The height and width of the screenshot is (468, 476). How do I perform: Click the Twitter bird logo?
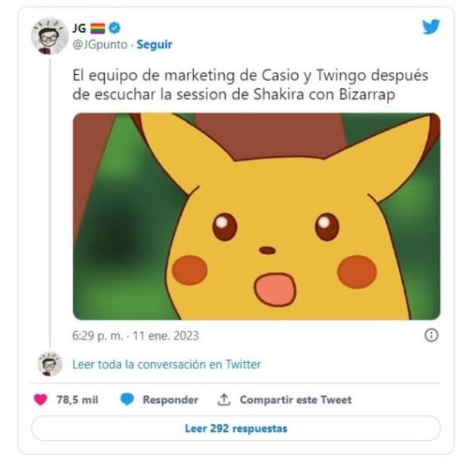tap(431, 27)
